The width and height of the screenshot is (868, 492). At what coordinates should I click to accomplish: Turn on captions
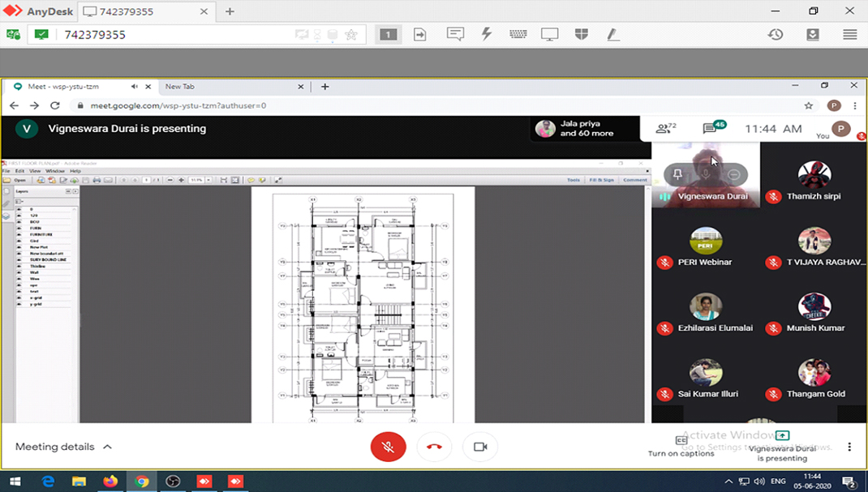(681, 445)
